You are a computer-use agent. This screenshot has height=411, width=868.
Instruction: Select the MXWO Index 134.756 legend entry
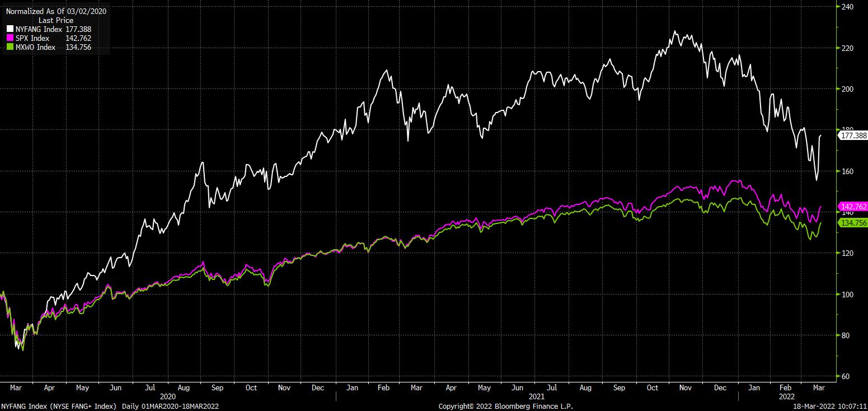tap(49, 47)
